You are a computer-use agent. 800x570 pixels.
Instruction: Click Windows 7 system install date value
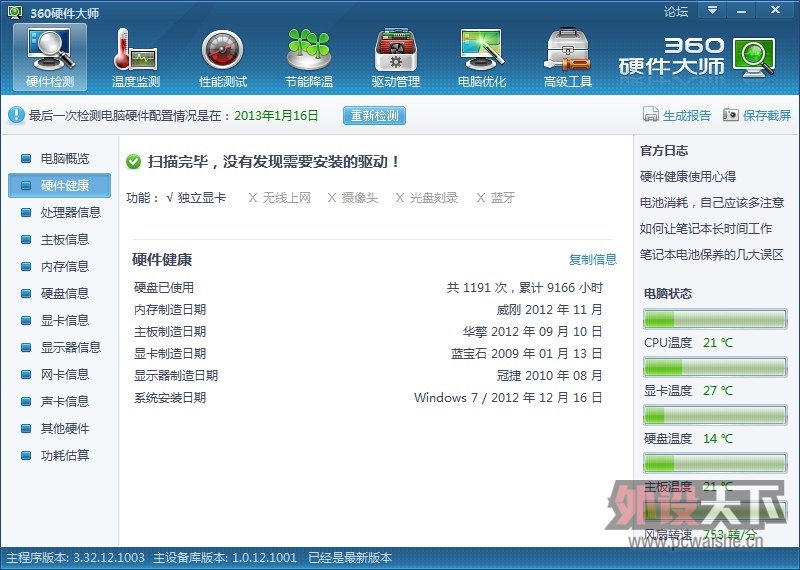click(x=508, y=398)
